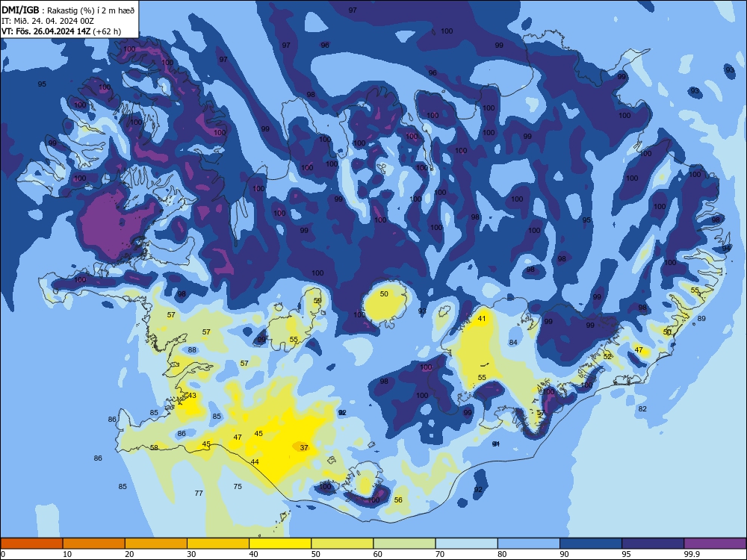
Task: Click the 'IT: Mið. 24. 04. 2024 00Z' line
Action: pyautogui.click(x=48, y=21)
